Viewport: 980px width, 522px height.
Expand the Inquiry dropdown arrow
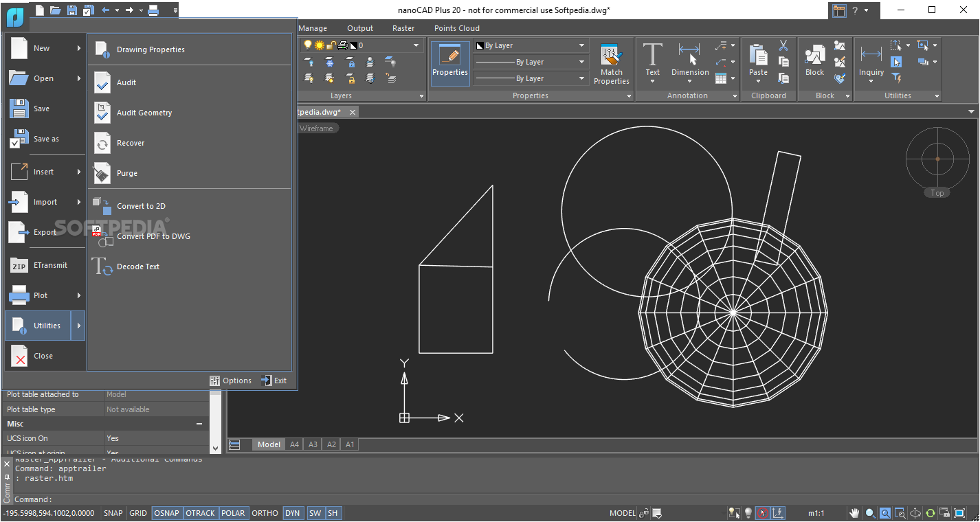click(x=871, y=82)
